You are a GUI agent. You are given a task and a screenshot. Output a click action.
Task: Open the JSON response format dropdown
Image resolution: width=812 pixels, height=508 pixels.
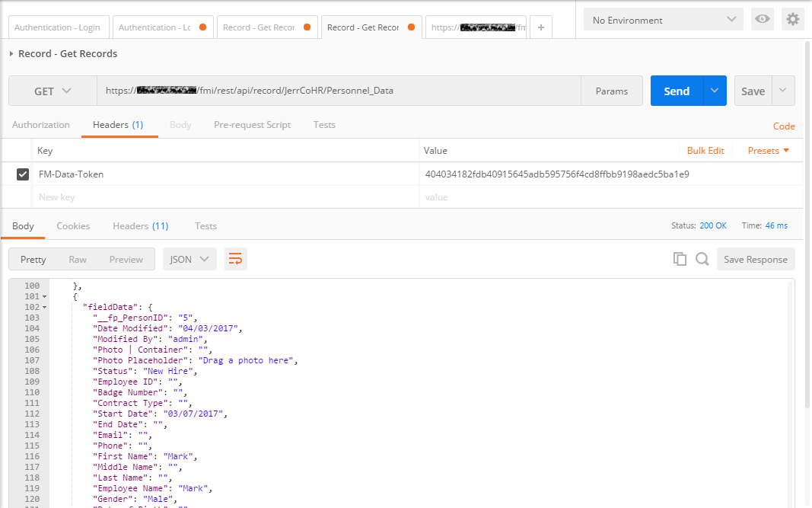[189, 259]
